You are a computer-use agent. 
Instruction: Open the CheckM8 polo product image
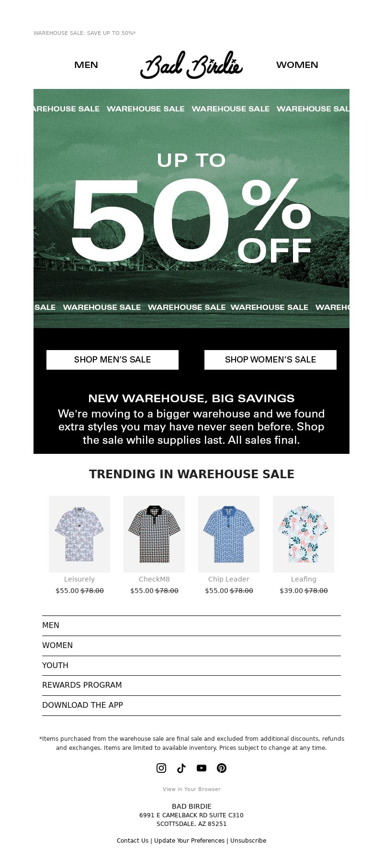tap(154, 534)
